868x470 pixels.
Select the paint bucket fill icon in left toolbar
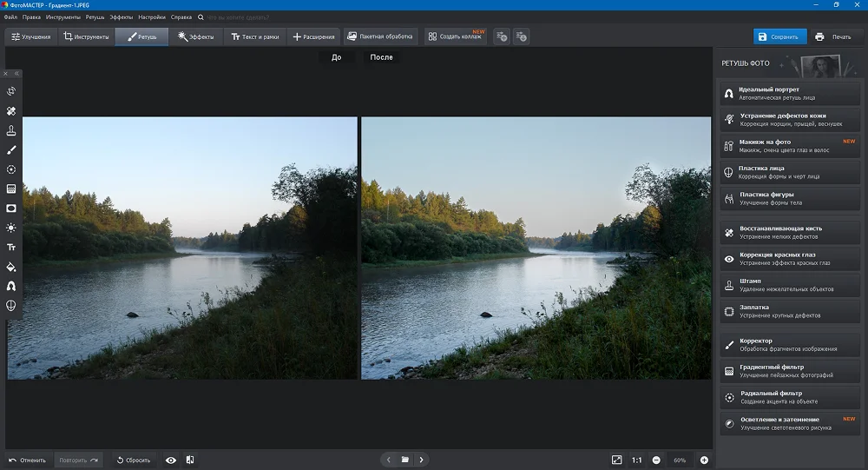11,267
